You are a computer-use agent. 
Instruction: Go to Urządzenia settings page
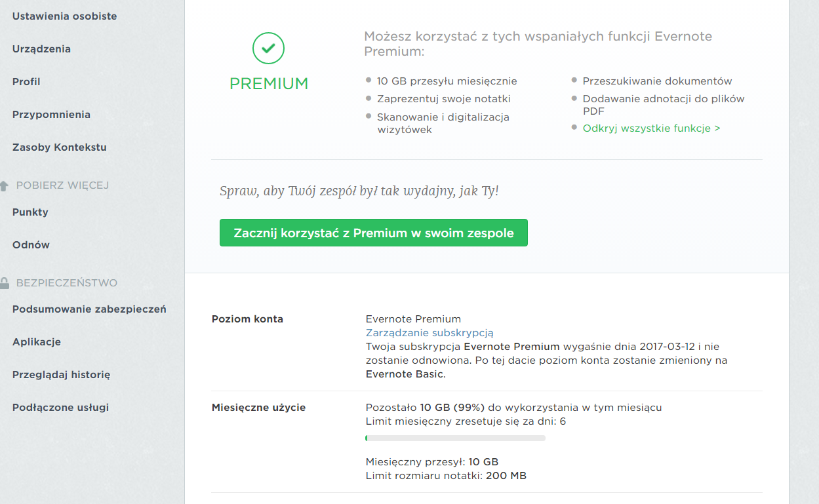point(41,49)
